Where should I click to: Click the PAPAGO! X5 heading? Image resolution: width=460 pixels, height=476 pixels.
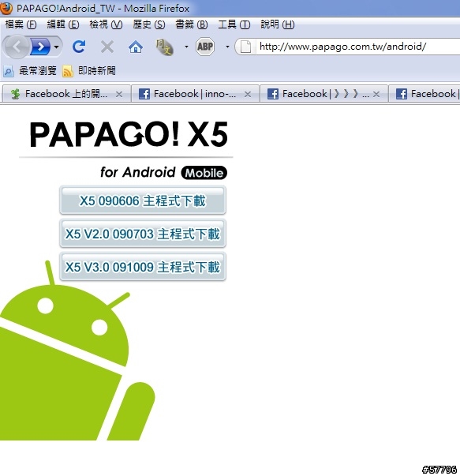point(129,134)
